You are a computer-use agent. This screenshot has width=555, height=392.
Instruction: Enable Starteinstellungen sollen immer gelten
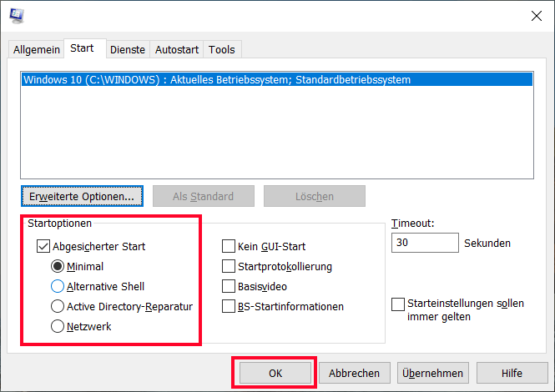398,304
